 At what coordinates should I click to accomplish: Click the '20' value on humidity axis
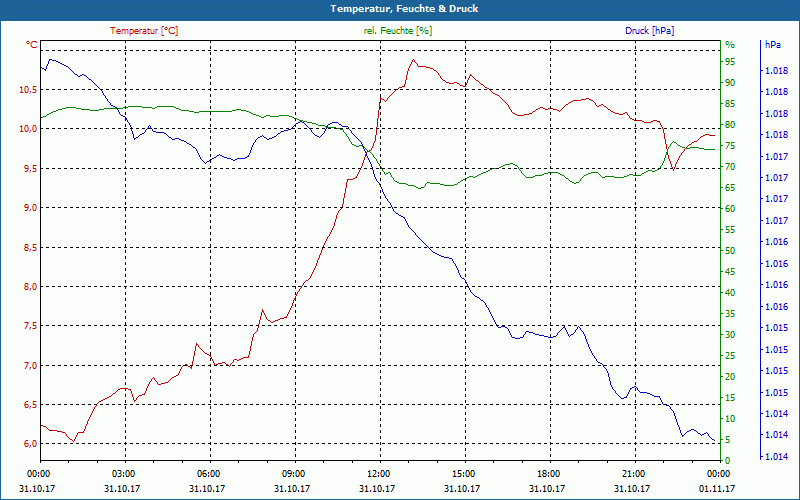click(x=730, y=377)
